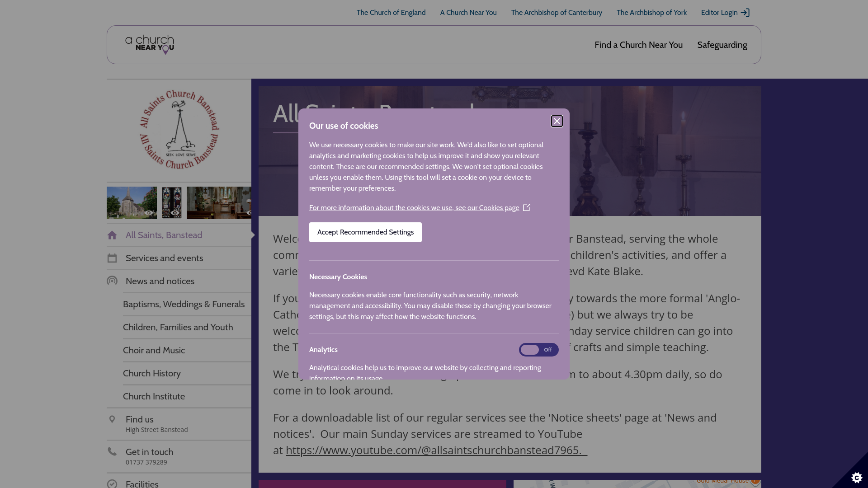868x488 pixels.
Task: Click eye icon on church exterior thumbnail
Action: click(148, 213)
